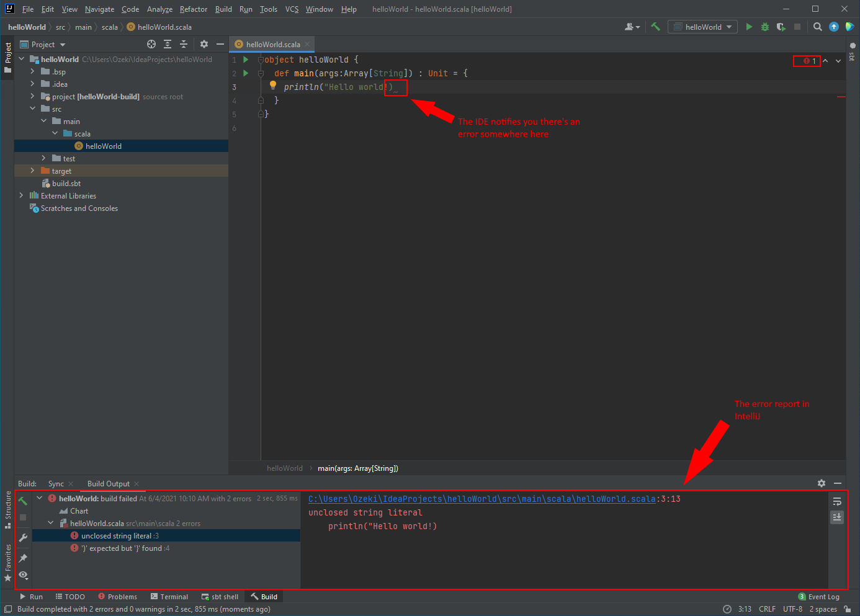Toggle tool window bars icon in status bar
This screenshot has height=616, width=860.
[x=8, y=609]
